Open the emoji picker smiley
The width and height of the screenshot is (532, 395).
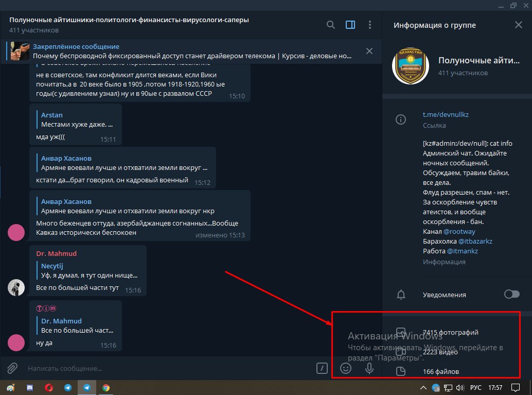[x=345, y=368]
